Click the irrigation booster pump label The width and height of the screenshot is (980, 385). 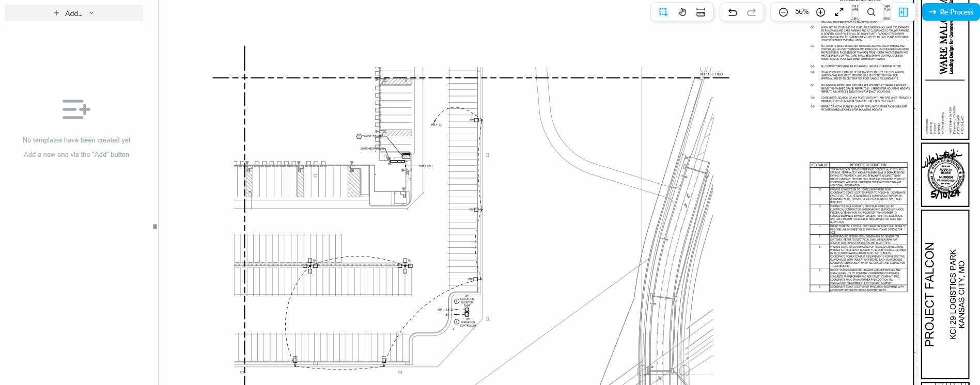coord(466,302)
